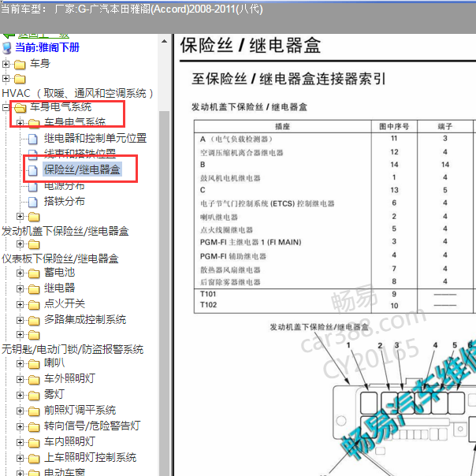The width and height of the screenshot is (476, 476).
Task: Click the 多路集成控制系统 folder icon
Action: pos(34,321)
